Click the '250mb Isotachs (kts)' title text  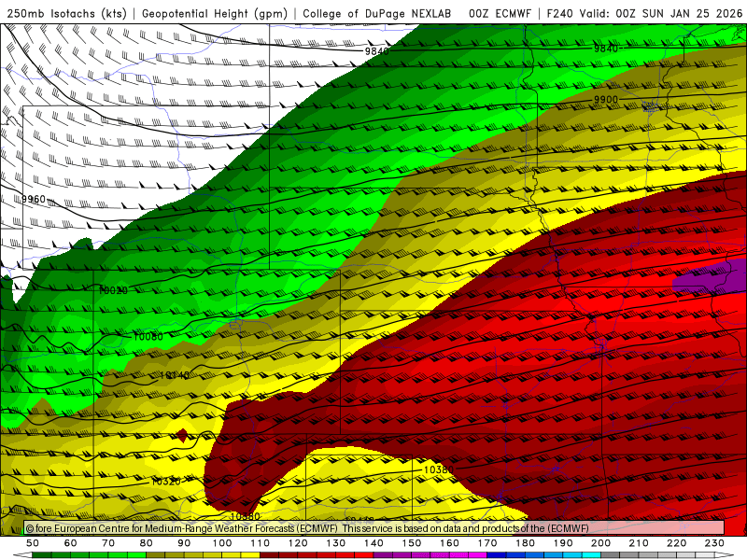66,13
